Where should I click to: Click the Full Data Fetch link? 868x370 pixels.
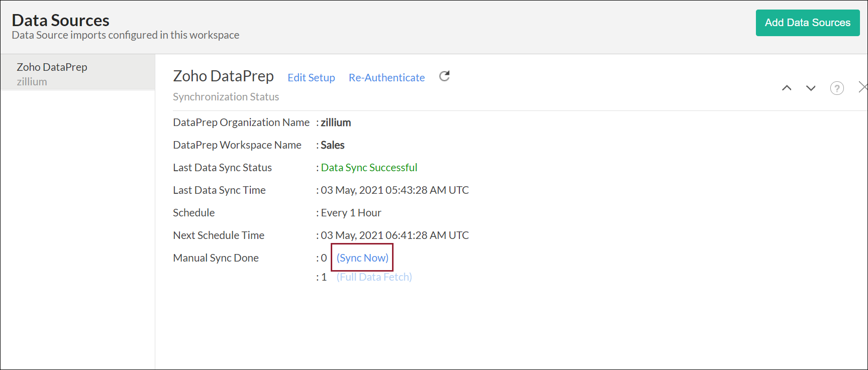tap(374, 277)
